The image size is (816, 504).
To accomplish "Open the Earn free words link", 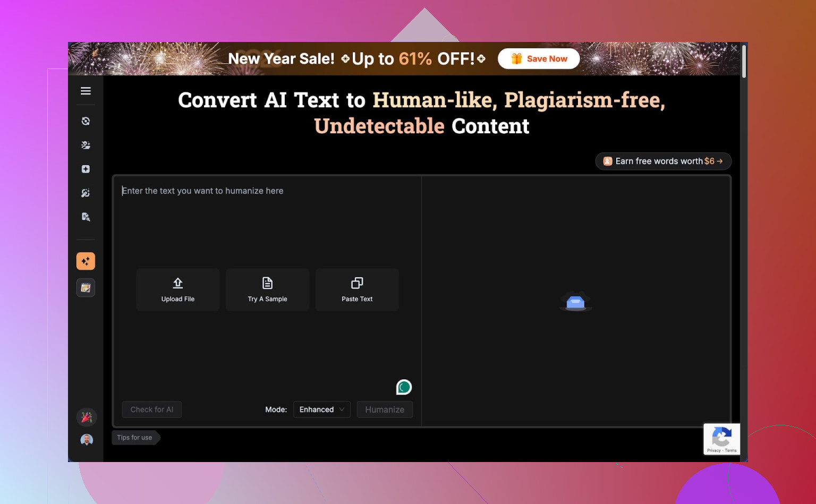I will coord(663,161).
